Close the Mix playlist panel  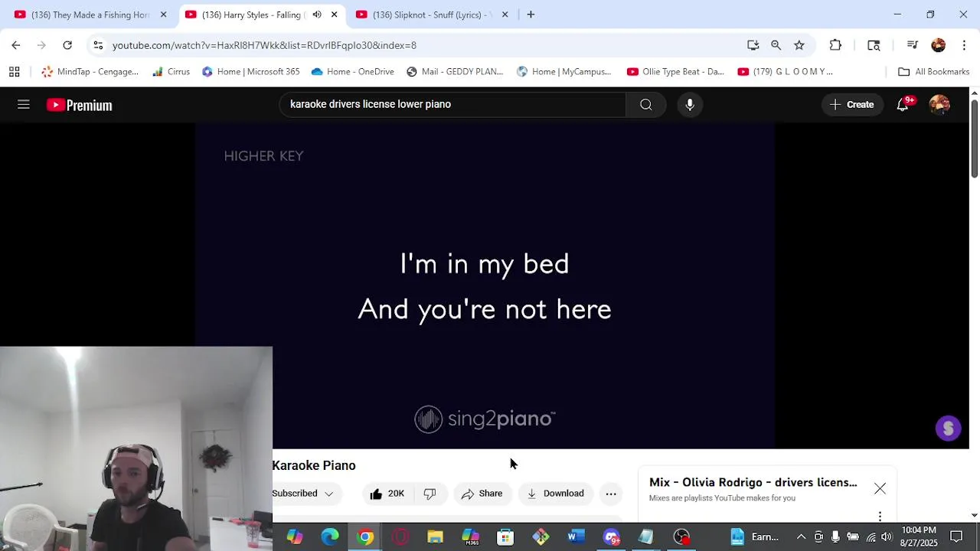point(880,488)
